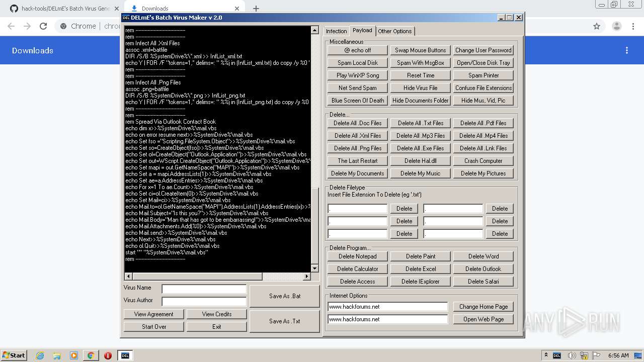Click Swap Mouse Buttons
The image size is (644, 362).
point(421,50)
